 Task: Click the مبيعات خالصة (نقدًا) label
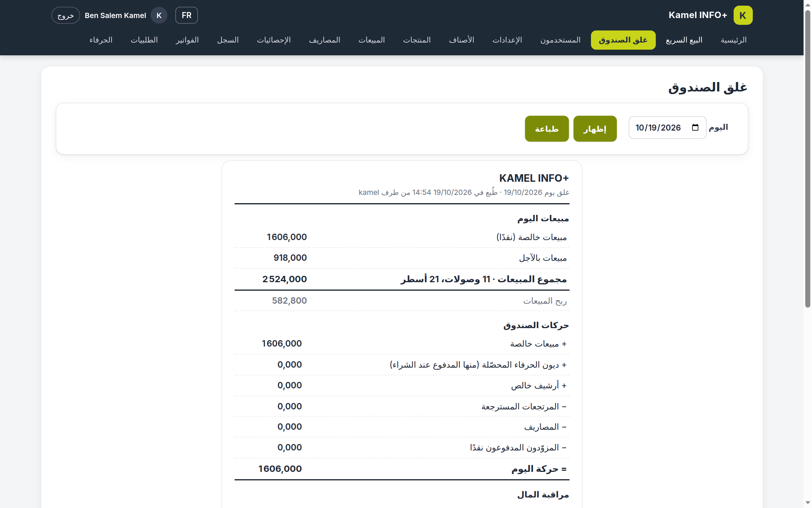[532, 237]
